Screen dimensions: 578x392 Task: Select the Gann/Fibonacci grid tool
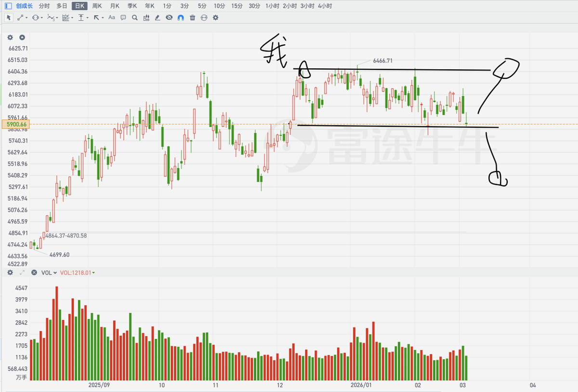coord(66,17)
